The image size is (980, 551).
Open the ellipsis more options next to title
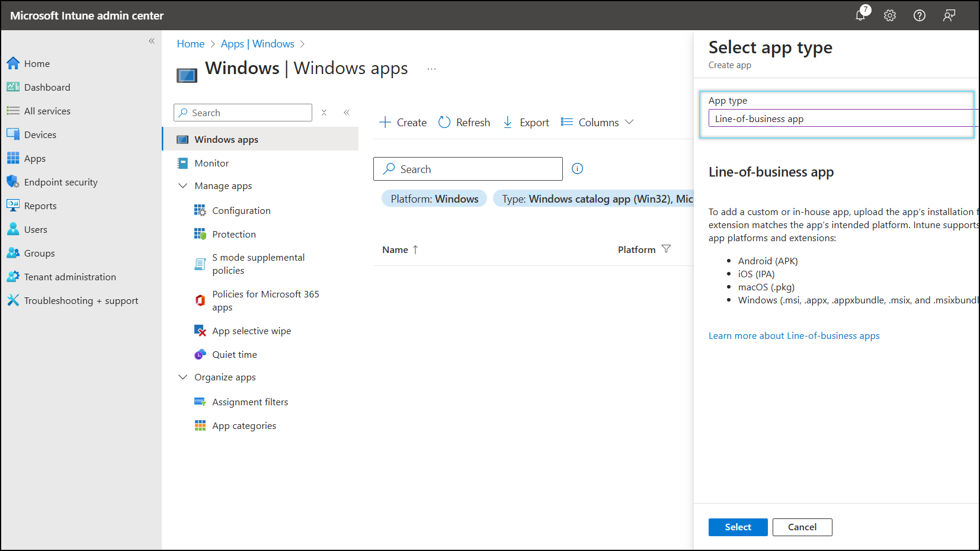coord(432,69)
